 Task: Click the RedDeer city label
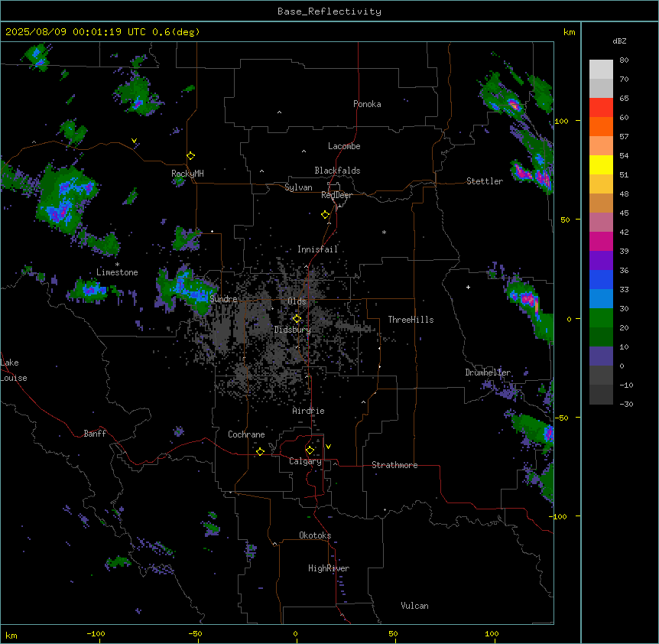pos(336,195)
